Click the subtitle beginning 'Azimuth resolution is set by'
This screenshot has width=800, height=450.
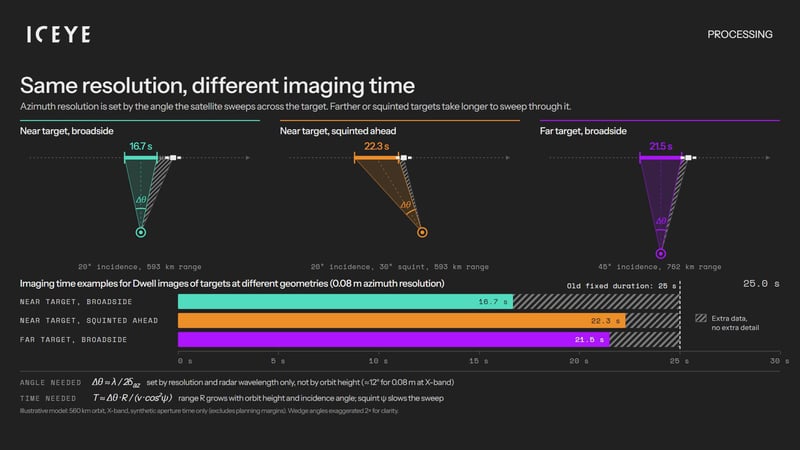click(295, 107)
